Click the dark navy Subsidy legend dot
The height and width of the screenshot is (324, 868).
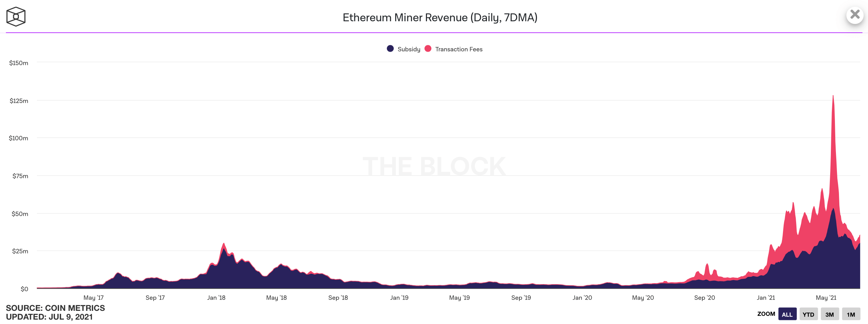point(390,49)
